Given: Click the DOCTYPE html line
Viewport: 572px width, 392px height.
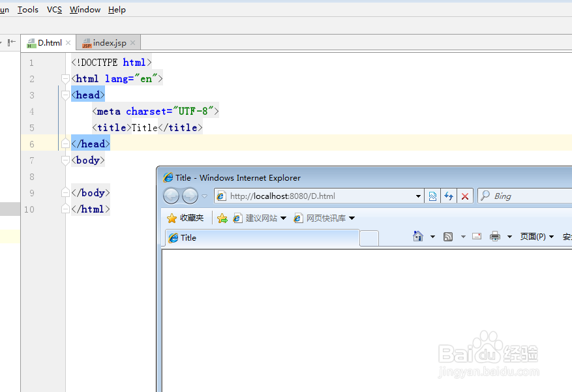Looking at the screenshot, I should pos(112,63).
